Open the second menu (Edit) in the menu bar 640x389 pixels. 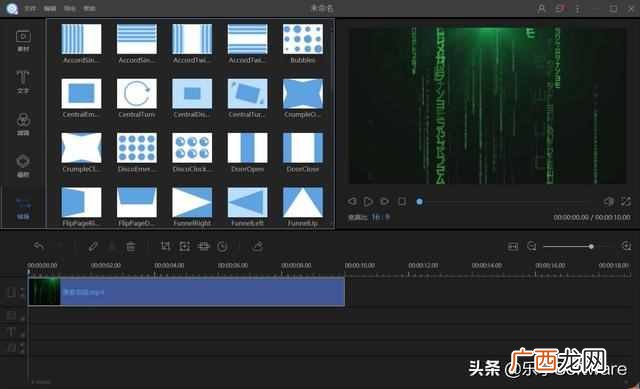click(50, 8)
